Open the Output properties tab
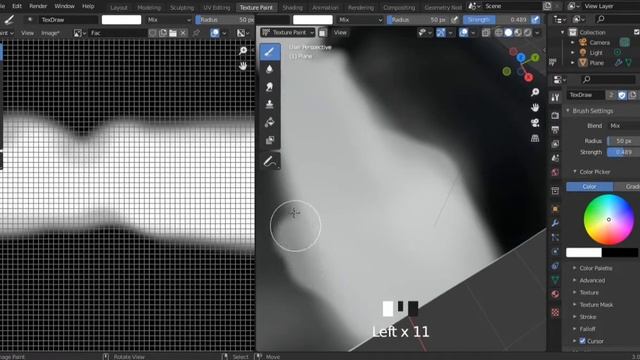The image size is (640, 360). point(555,130)
